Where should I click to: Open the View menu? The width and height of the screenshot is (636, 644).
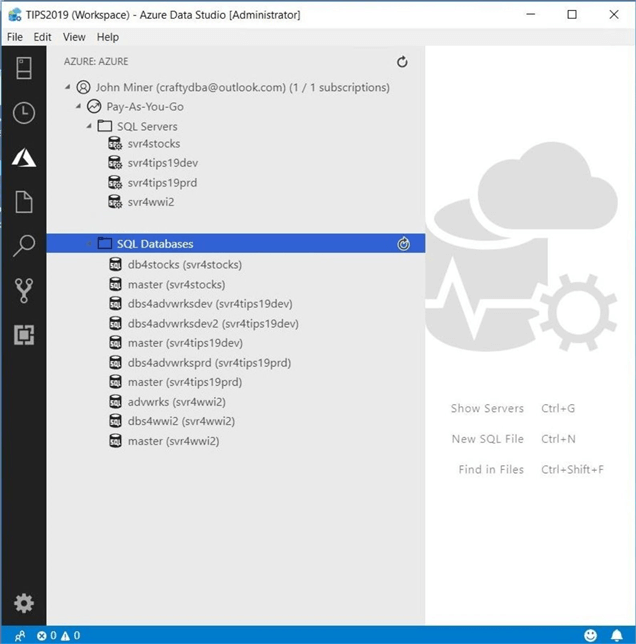(x=74, y=37)
